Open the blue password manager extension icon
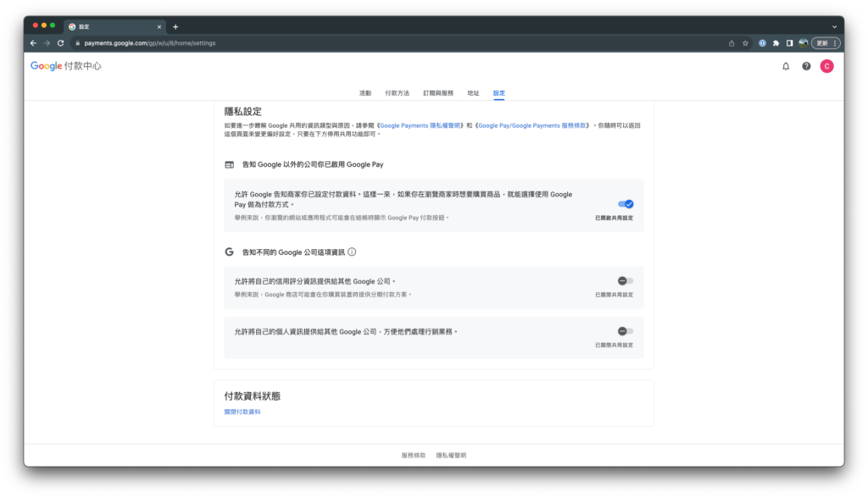Screen dimensions: 868x498 pyautogui.click(x=762, y=43)
